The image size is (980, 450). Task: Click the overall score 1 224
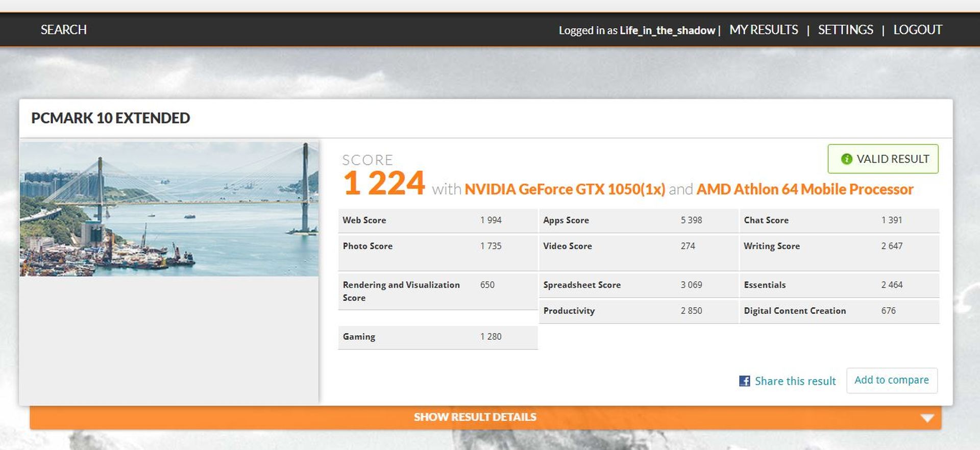pos(384,183)
